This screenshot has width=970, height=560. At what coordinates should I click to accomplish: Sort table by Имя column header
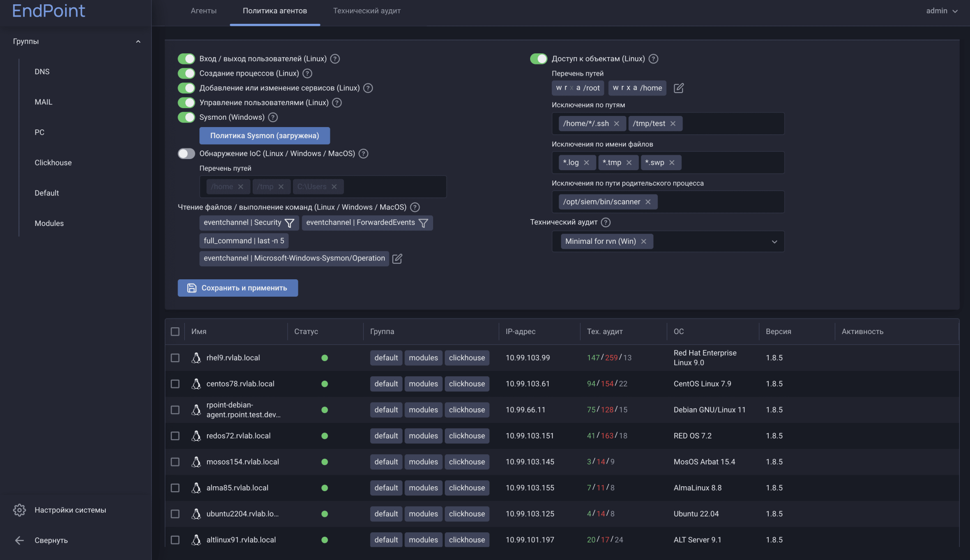coord(199,332)
